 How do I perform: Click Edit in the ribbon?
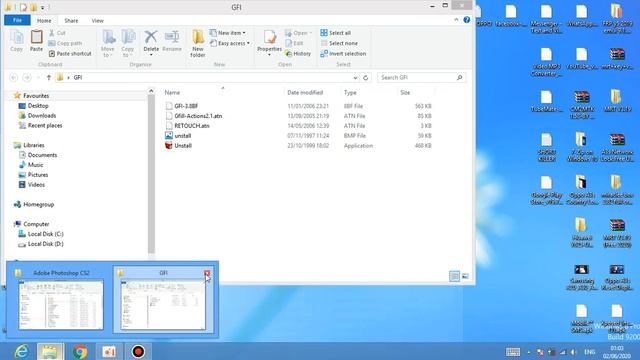pos(294,43)
